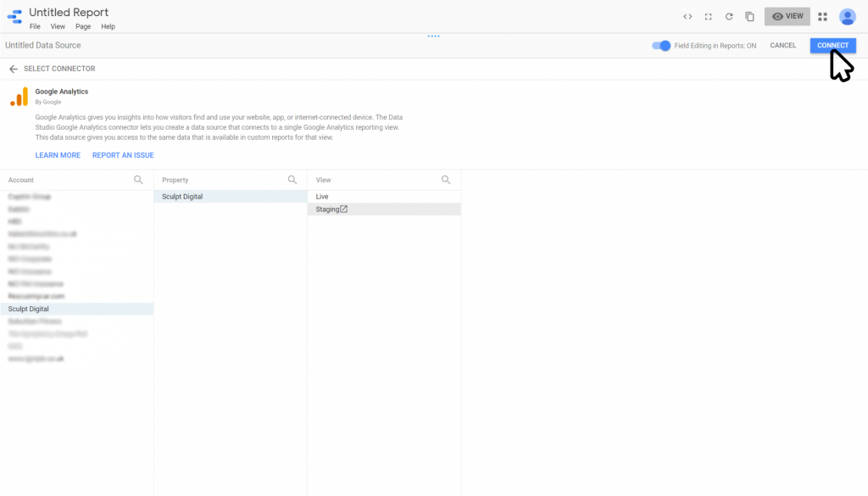Click the Data Studio logo icon
This screenshot has height=496, width=868.
[x=14, y=17]
